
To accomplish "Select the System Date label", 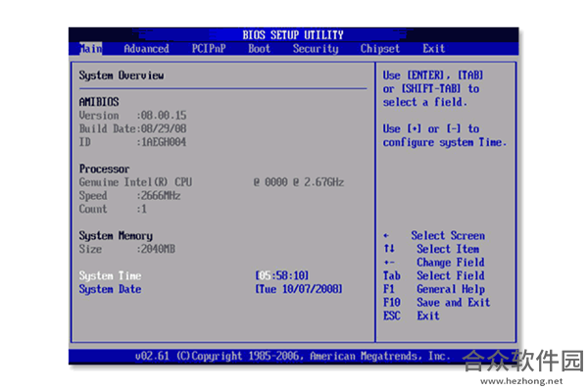I will click(x=110, y=289).
